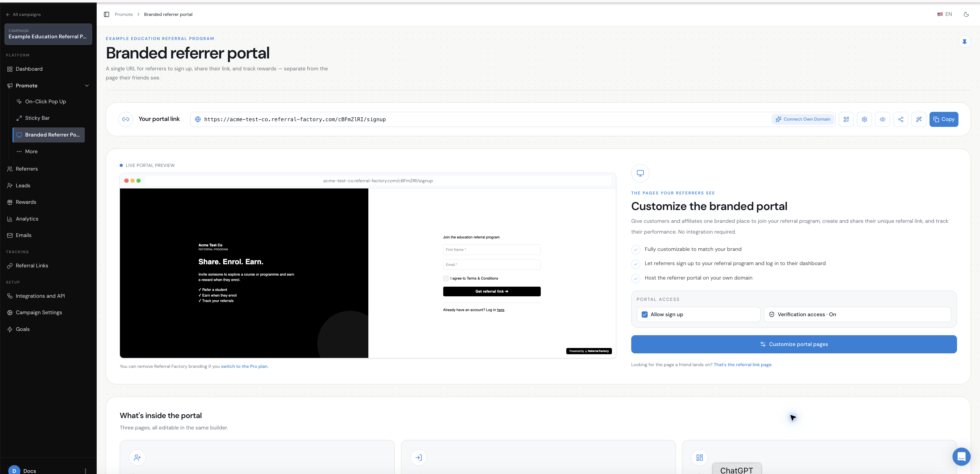Click the Copy button
980x474 pixels.
tap(943, 119)
